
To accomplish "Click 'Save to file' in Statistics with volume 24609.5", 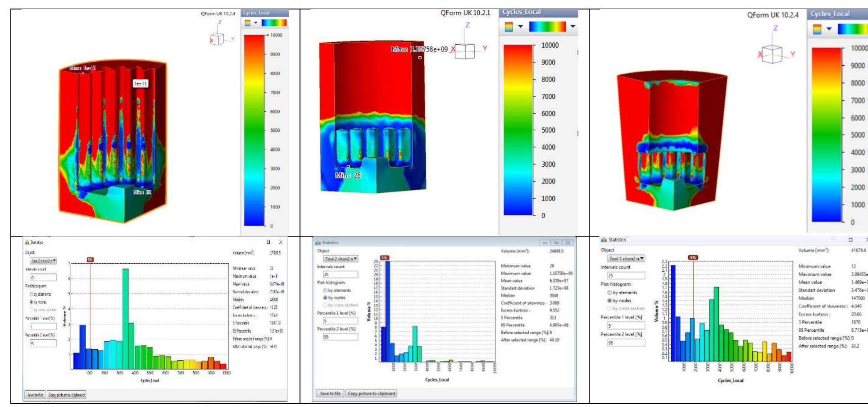I will coord(330,393).
